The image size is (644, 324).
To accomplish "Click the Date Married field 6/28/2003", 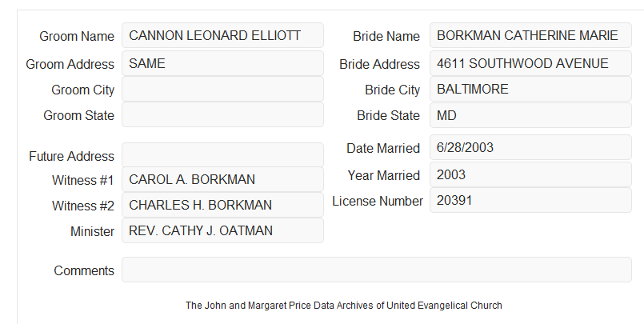I will tap(530, 147).
